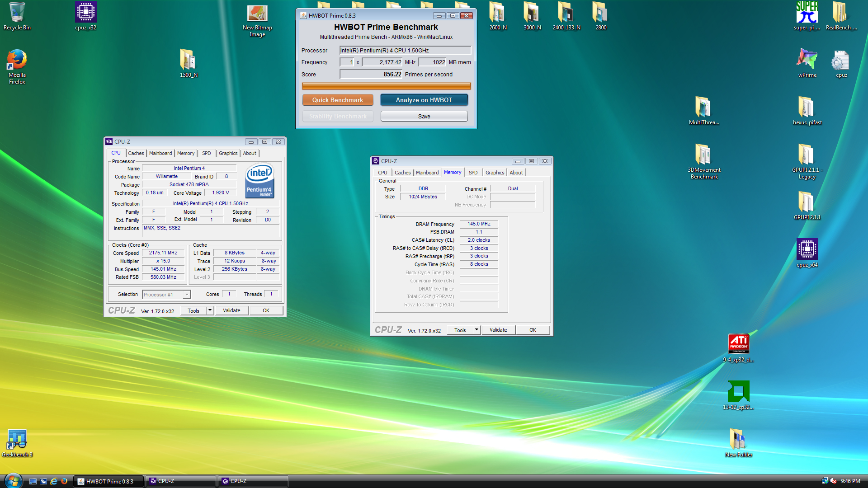Switch to HWBOT Prime 0.8.3 taskbar button
Viewport: 868px width, 488px height.
(x=108, y=481)
